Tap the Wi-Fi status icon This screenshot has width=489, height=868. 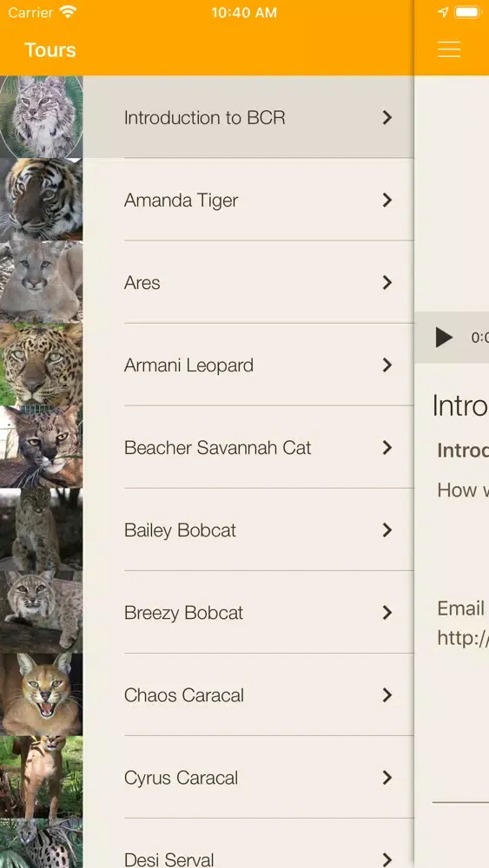(x=69, y=12)
